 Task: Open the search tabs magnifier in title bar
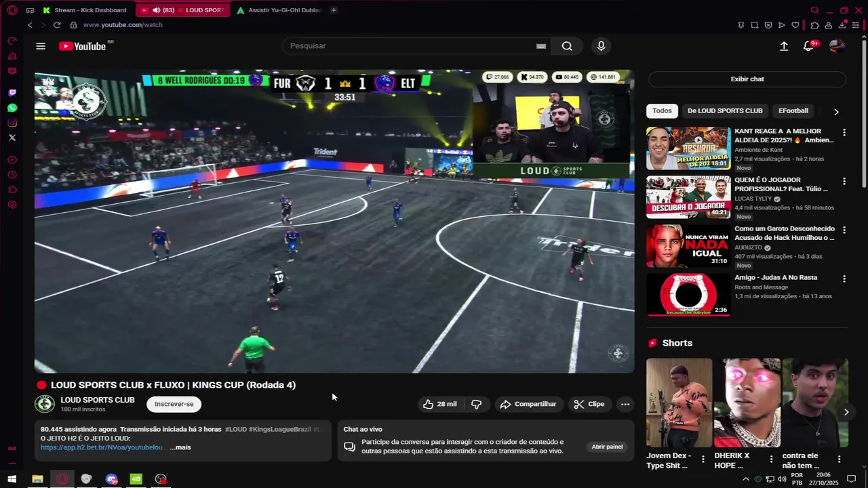(x=814, y=10)
